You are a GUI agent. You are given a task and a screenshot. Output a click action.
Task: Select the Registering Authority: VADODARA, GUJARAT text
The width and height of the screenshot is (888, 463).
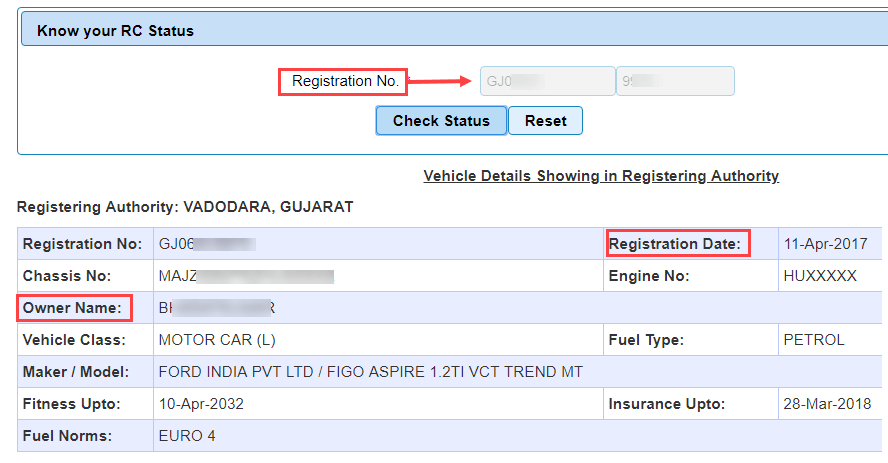coord(185,207)
